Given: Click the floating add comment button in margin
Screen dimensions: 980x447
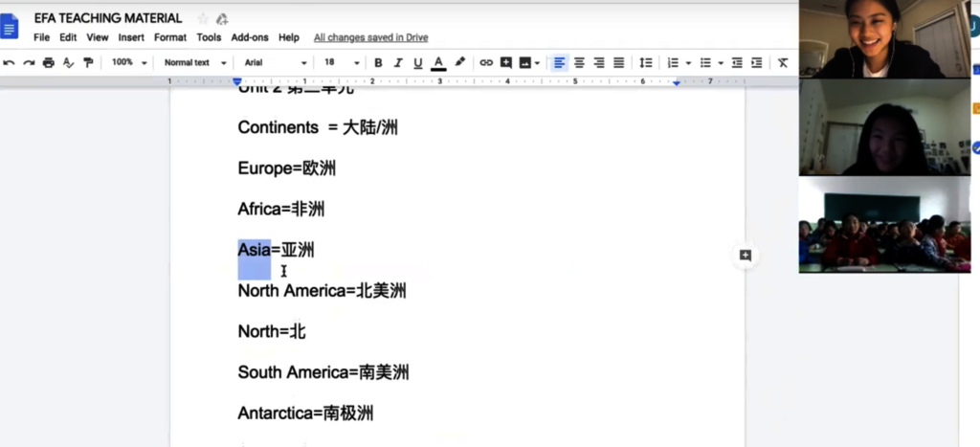Looking at the screenshot, I should [745, 255].
